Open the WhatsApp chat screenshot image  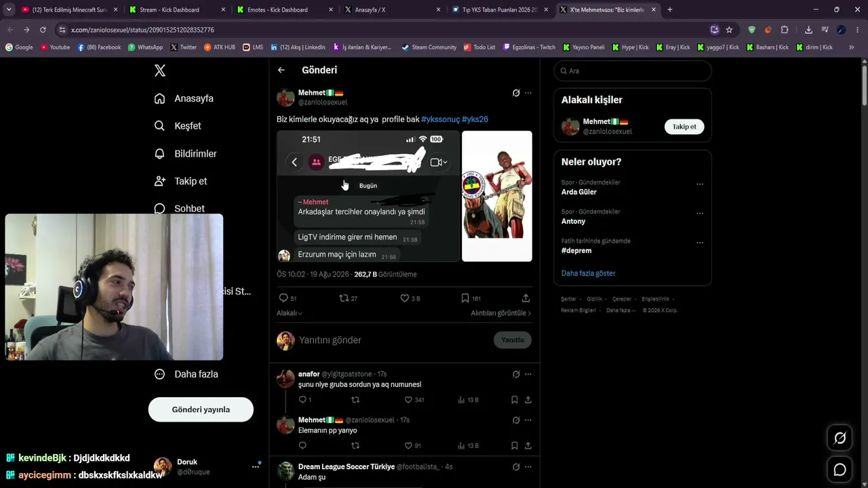(368, 196)
